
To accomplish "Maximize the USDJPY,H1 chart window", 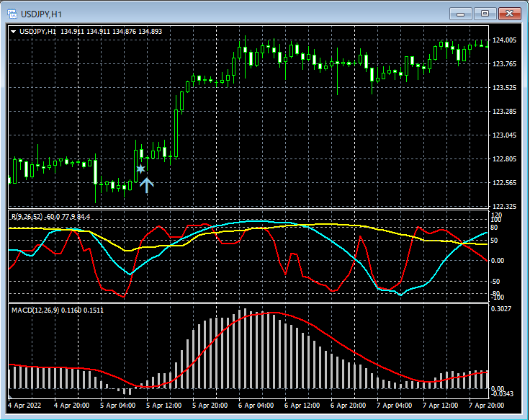I will [485, 14].
